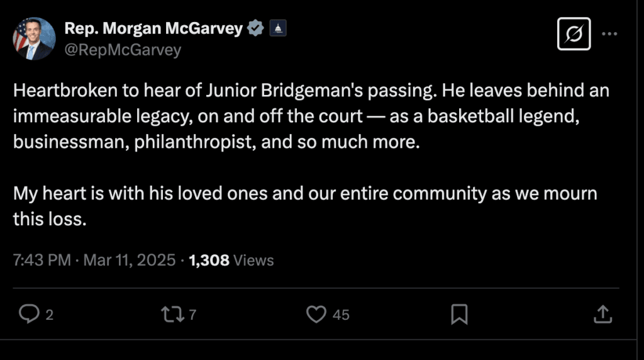This screenshot has height=360, width=644.
Task: Click the 7:43 PM timestamp
Action: pyautogui.click(x=42, y=260)
